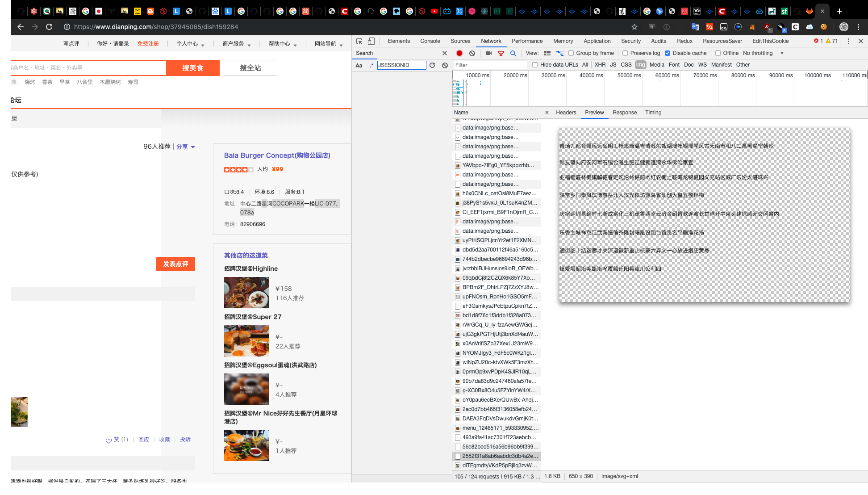Select request 2552f31a8ab6aabdc3db4a2e
The image size is (868, 495).
(x=497, y=456)
